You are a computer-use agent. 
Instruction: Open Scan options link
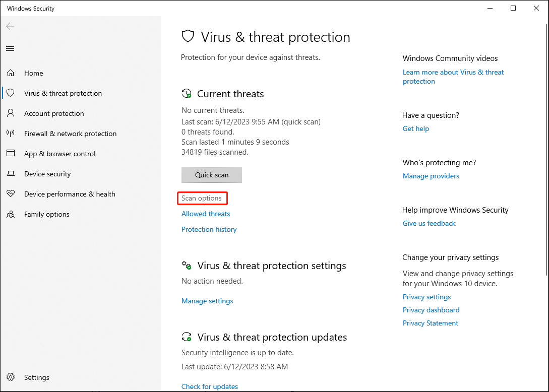pyautogui.click(x=201, y=198)
